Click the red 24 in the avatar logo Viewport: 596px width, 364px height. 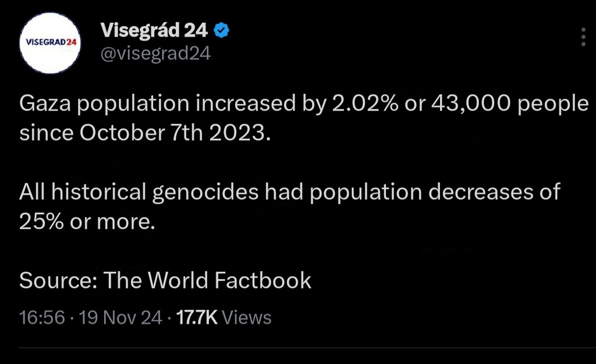pyautogui.click(x=71, y=42)
